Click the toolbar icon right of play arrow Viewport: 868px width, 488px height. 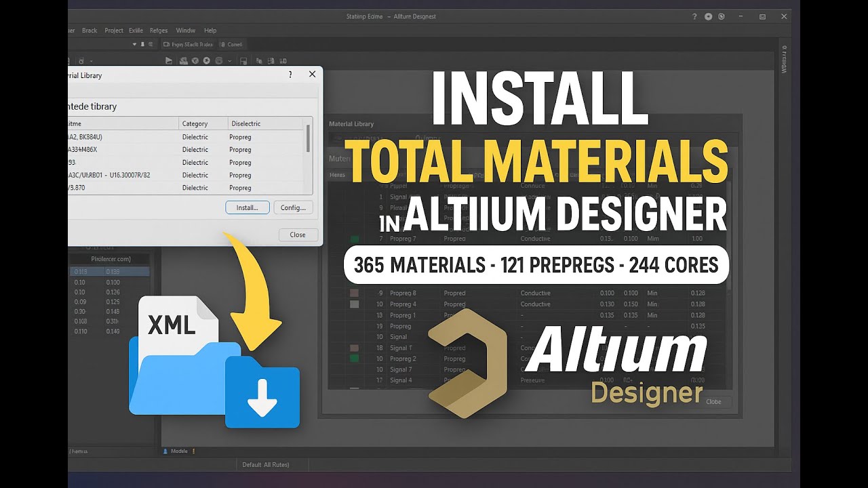[x=183, y=60]
